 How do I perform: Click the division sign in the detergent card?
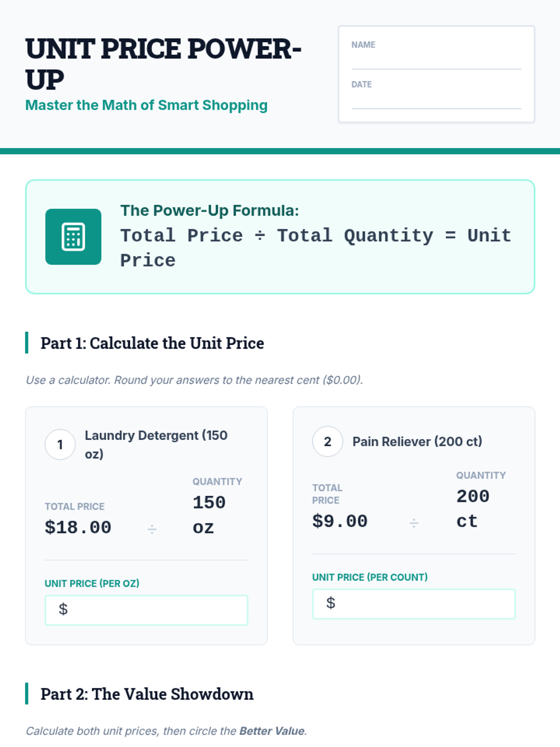pyautogui.click(x=152, y=529)
